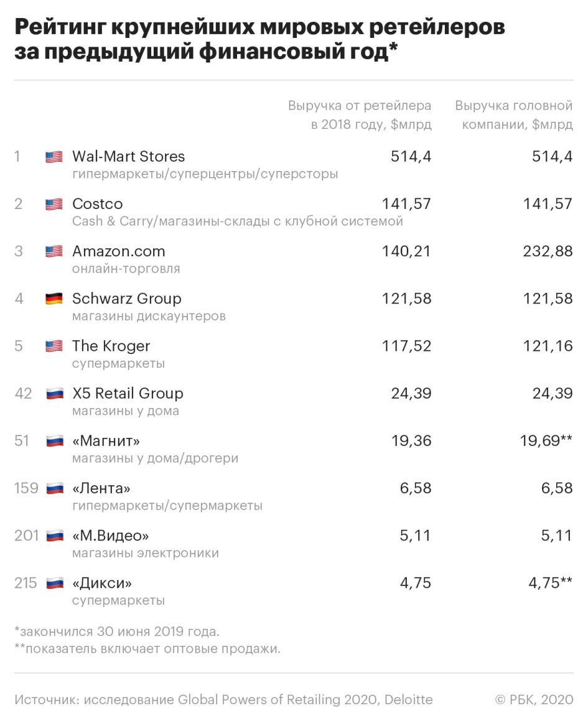Click the Russian flag next to «М.Видео»

(55, 536)
